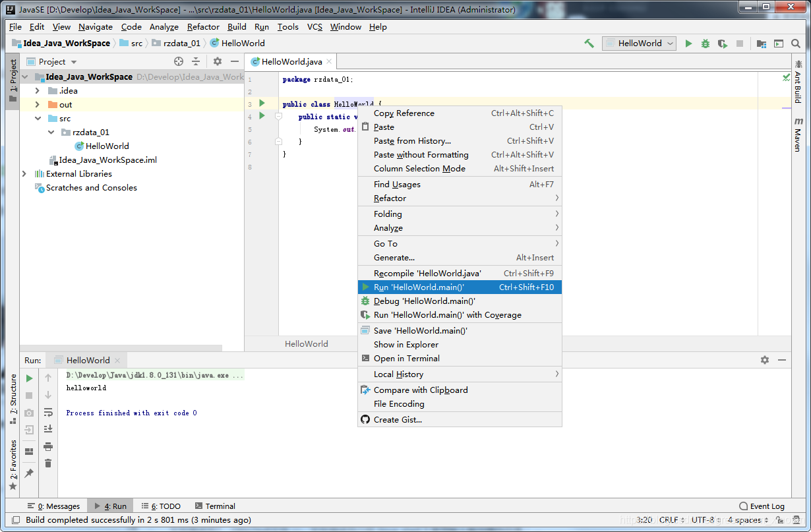Viewport: 811px width, 532px height.
Task: Select Scratches and Consoles node
Action: 86,187
